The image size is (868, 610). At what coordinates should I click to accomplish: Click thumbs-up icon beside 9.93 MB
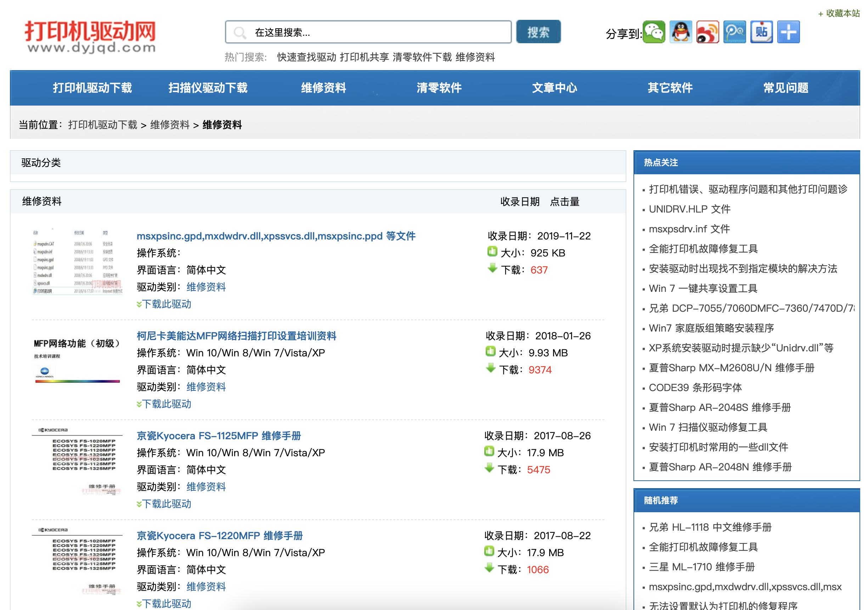point(490,351)
